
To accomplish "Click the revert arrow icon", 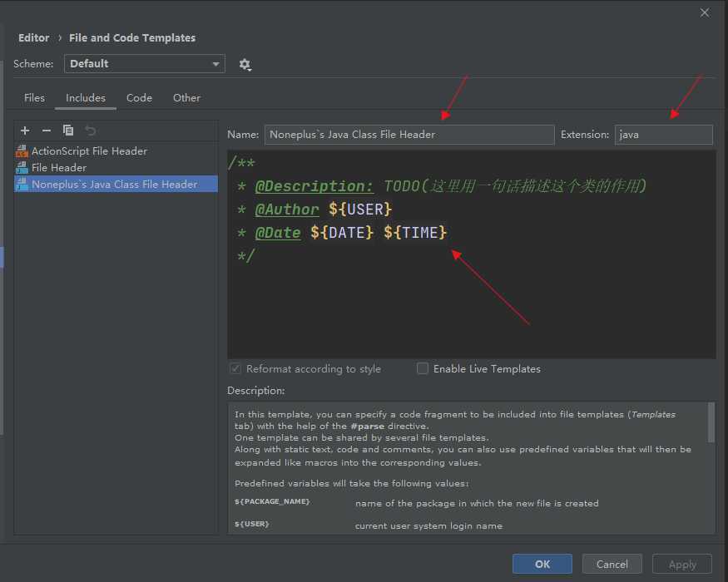I will [90, 131].
